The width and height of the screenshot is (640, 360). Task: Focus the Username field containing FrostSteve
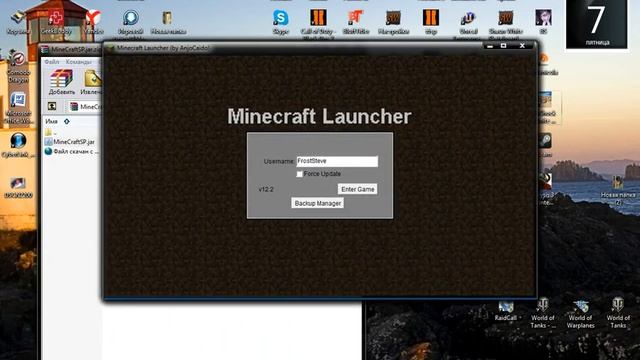[x=337, y=161]
